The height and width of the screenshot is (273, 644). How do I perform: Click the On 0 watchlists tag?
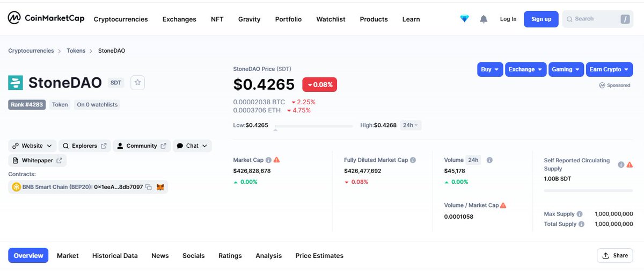pos(97,105)
